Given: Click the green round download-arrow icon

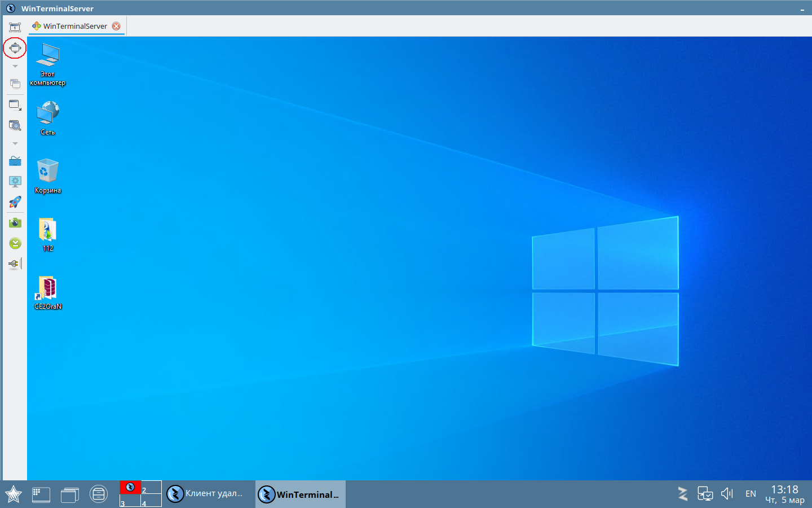Looking at the screenshot, I should (15, 243).
